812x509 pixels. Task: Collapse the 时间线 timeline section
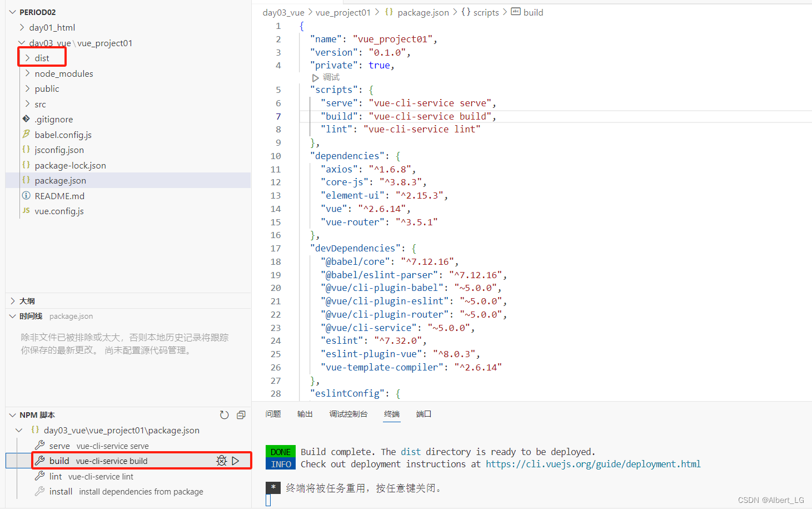point(13,316)
